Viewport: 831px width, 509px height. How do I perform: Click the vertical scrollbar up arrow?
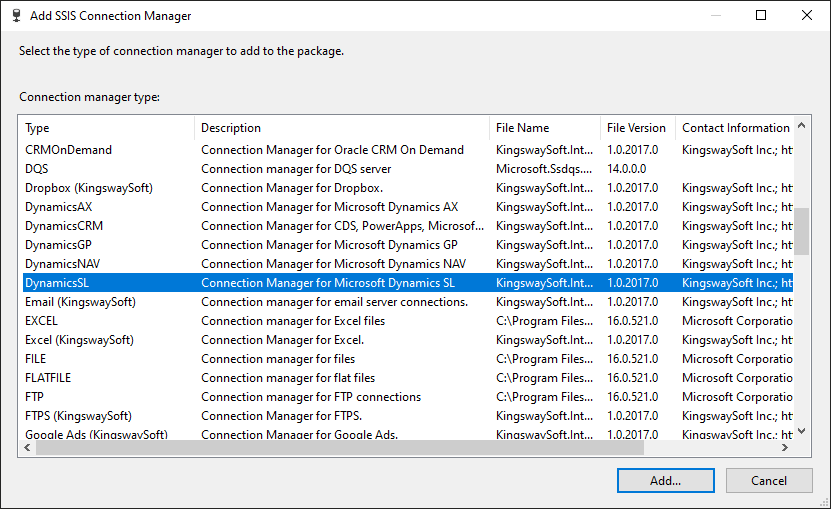[x=801, y=126]
